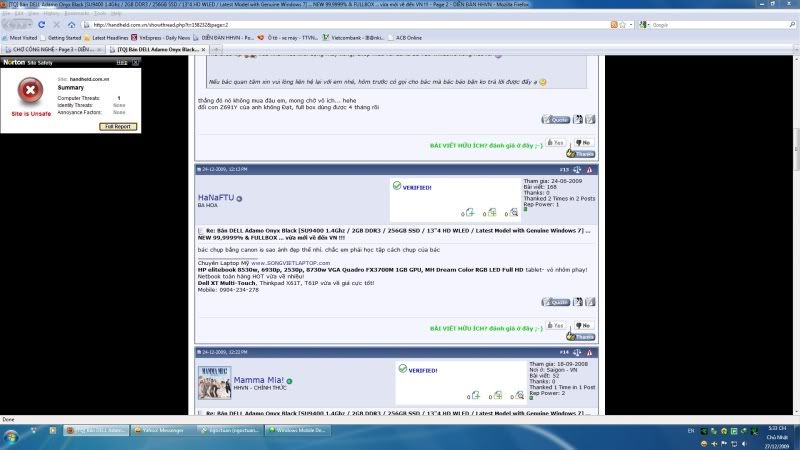Image resolution: width=800 pixels, height=450 pixels.
Task: Click the first feedback counter icon for HaNaFTU
Action: (469, 213)
